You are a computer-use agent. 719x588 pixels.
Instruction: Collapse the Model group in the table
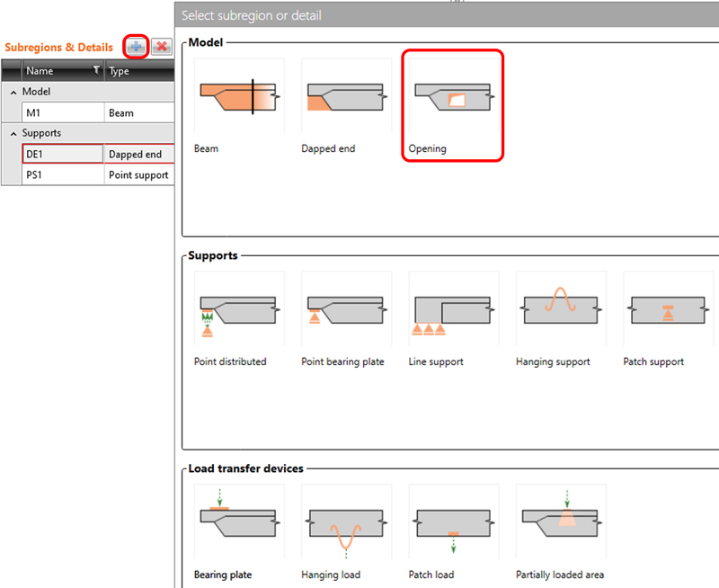coord(12,91)
